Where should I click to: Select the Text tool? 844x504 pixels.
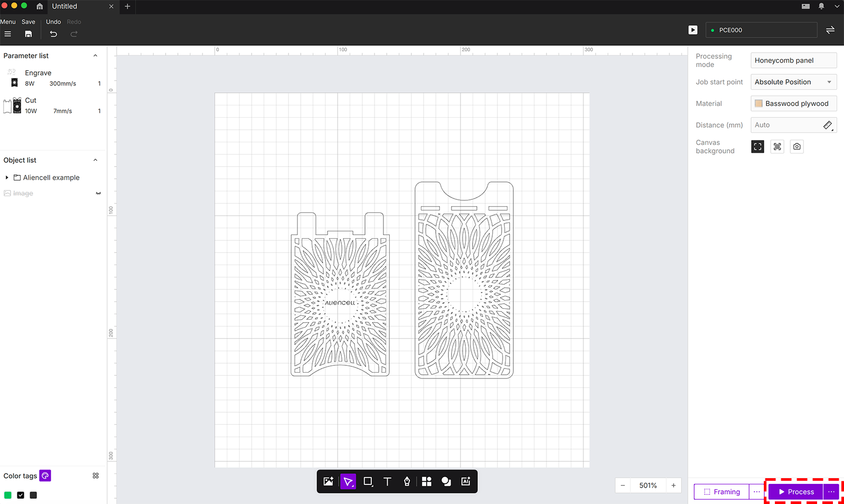(387, 481)
